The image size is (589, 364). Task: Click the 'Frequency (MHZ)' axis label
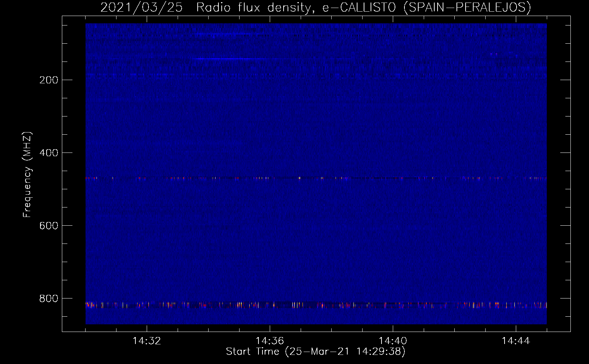tap(27, 175)
